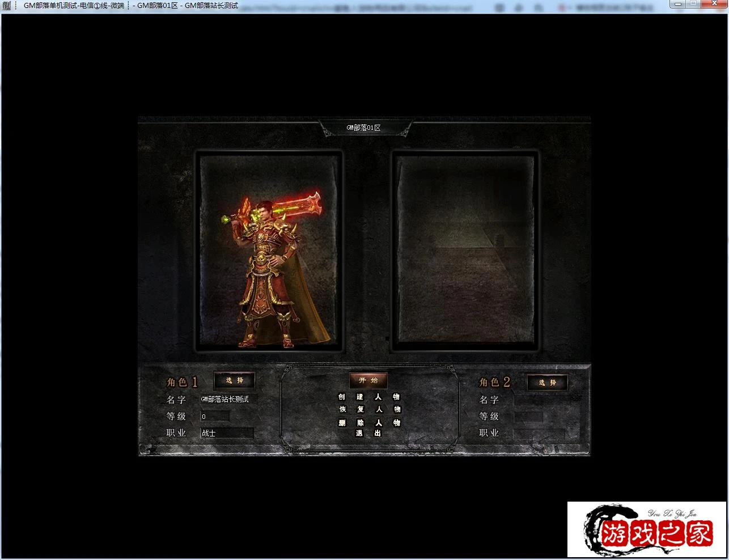Click the 角色 1 heading
The image size is (729, 560).
click(x=182, y=382)
